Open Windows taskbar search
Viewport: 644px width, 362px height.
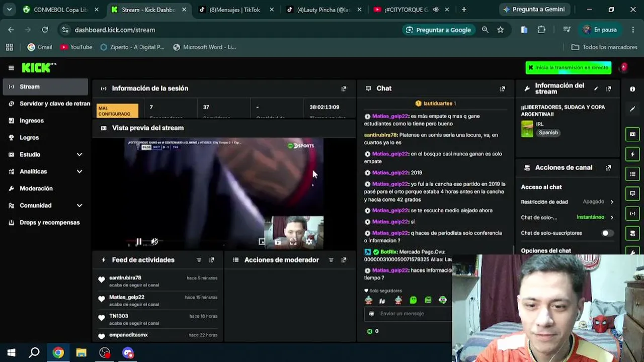(x=34, y=352)
